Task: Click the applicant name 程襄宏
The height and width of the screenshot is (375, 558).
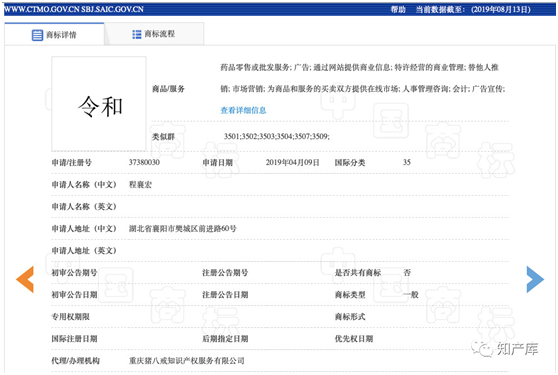Action: coord(140,185)
